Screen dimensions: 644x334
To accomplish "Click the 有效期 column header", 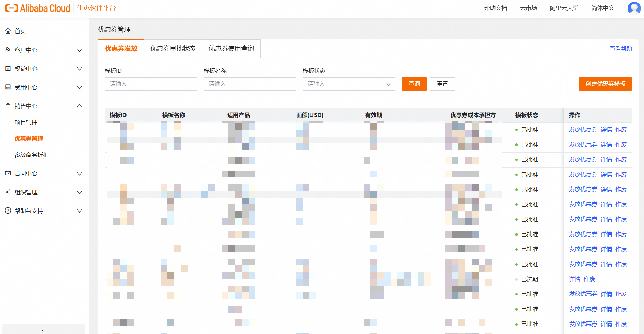I will coord(374,115).
